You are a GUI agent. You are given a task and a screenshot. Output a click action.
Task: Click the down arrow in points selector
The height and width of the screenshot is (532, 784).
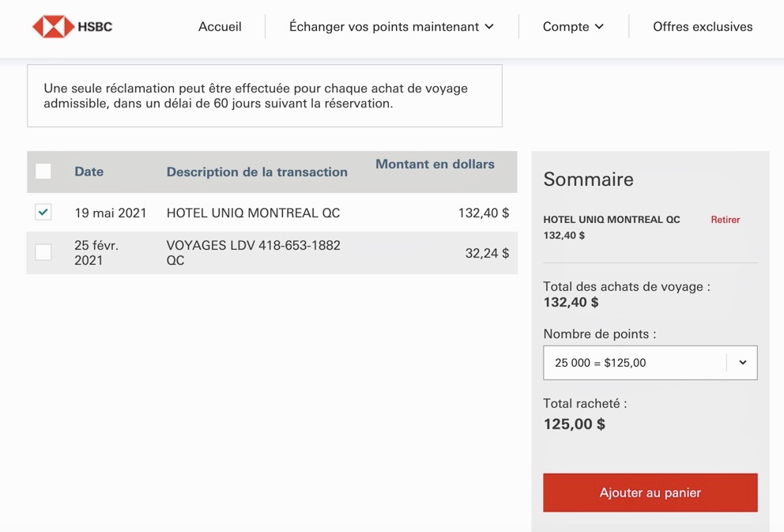coord(742,363)
